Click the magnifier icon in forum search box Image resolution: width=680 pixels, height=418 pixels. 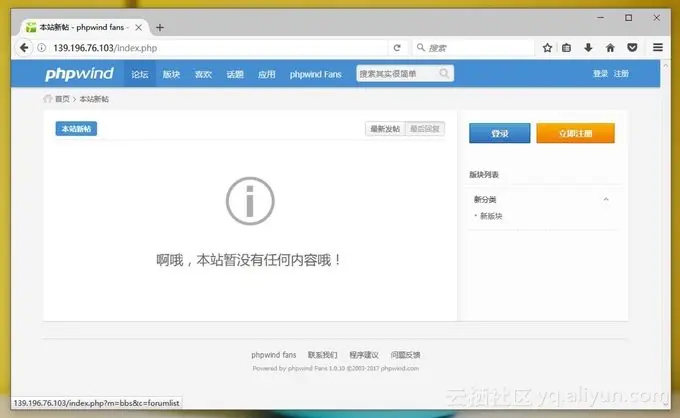(444, 73)
